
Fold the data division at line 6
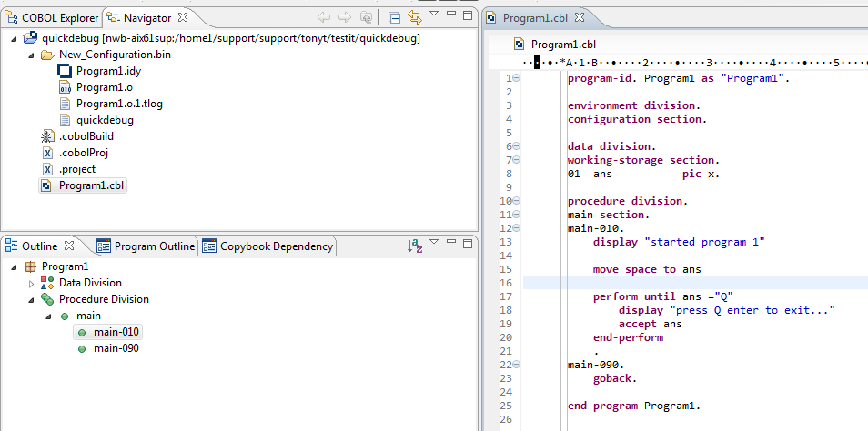(x=516, y=146)
